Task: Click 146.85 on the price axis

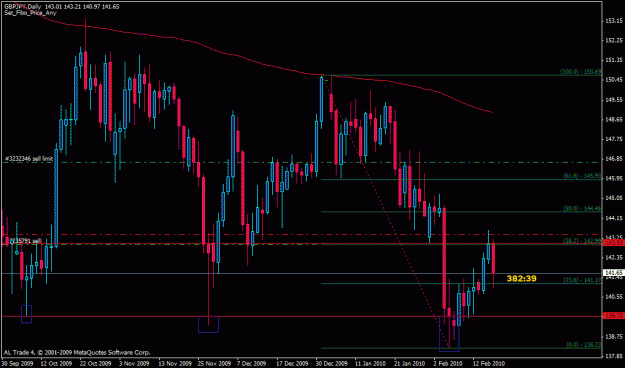Action: pos(614,159)
